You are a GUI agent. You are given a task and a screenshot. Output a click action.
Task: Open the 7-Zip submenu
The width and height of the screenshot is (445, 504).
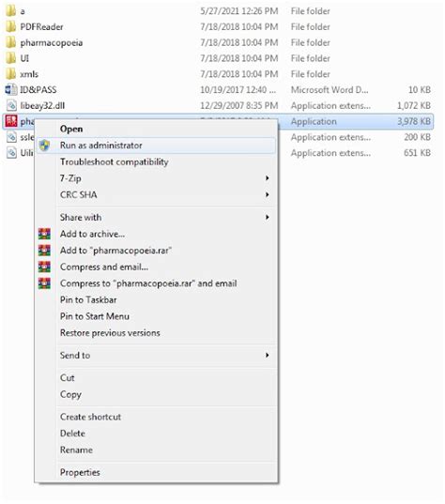point(156,178)
